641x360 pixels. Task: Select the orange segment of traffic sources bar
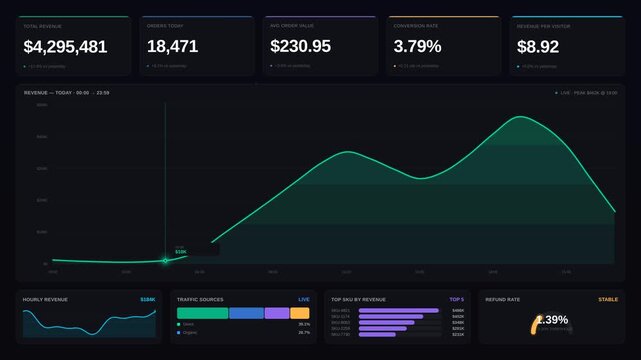tap(300, 313)
